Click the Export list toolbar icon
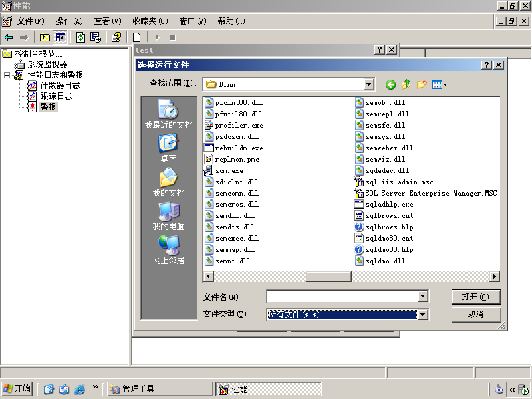 pos(96,37)
